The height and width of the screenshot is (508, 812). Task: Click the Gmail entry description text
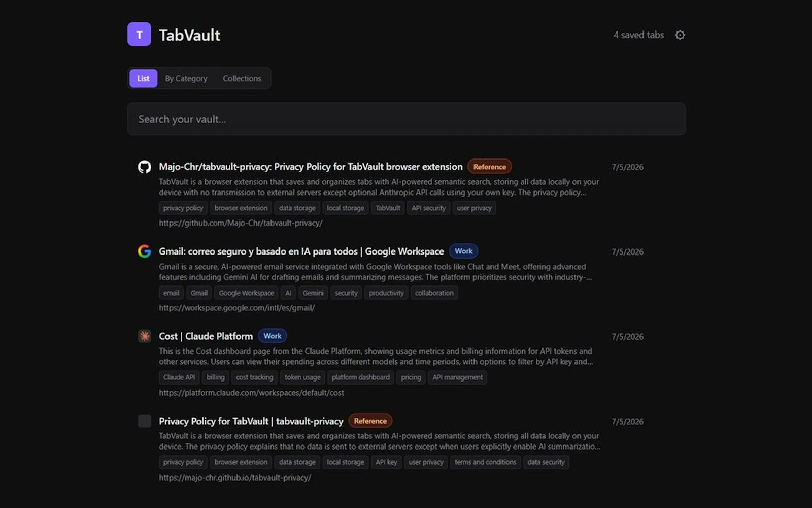tap(375, 272)
